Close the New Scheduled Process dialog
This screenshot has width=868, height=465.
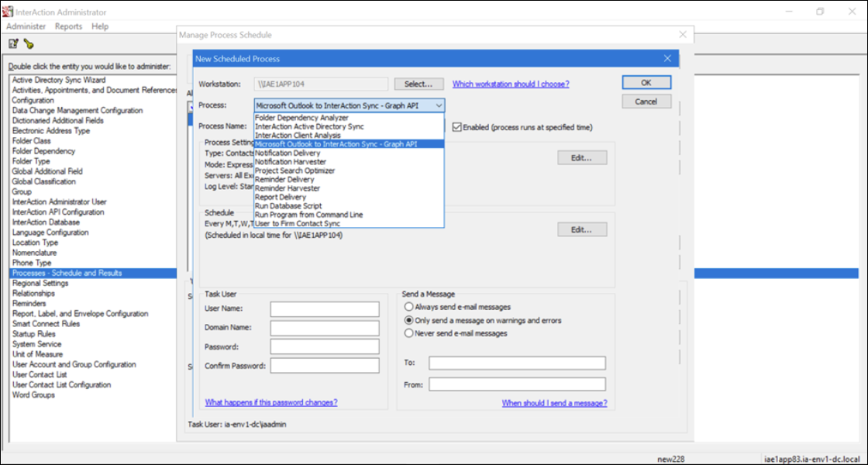667,59
